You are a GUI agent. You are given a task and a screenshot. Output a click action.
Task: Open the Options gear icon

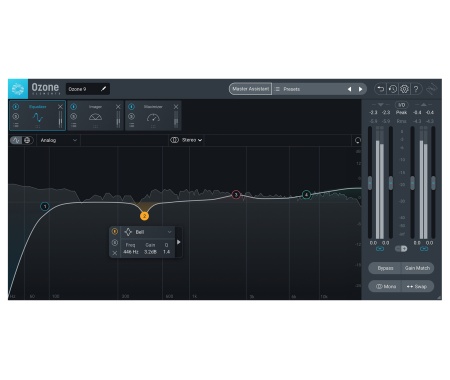[404, 89]
